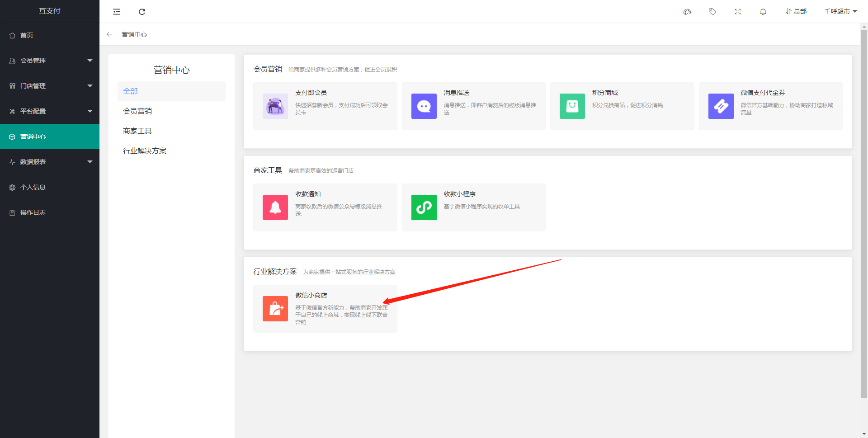Click the 微信支付代金券 ticket icon

click(x=721, y=106)
